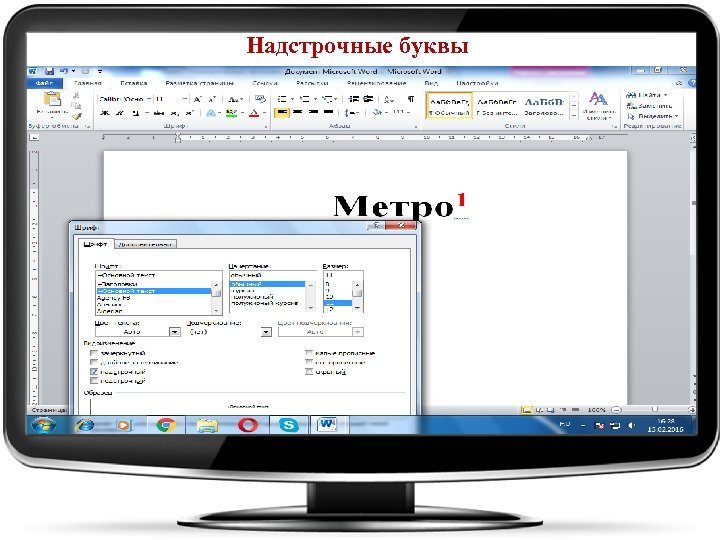Toggle italic К formatting in ribbon

(x=120, y=113)
